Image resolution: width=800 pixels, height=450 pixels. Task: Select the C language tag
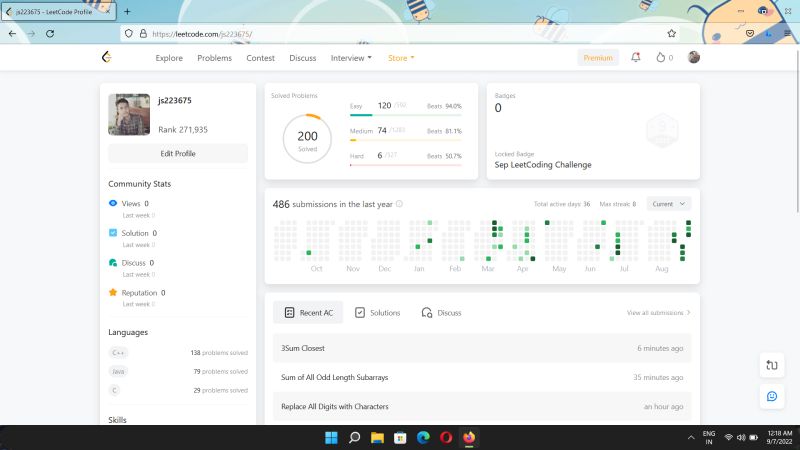(x=114, y=390)
